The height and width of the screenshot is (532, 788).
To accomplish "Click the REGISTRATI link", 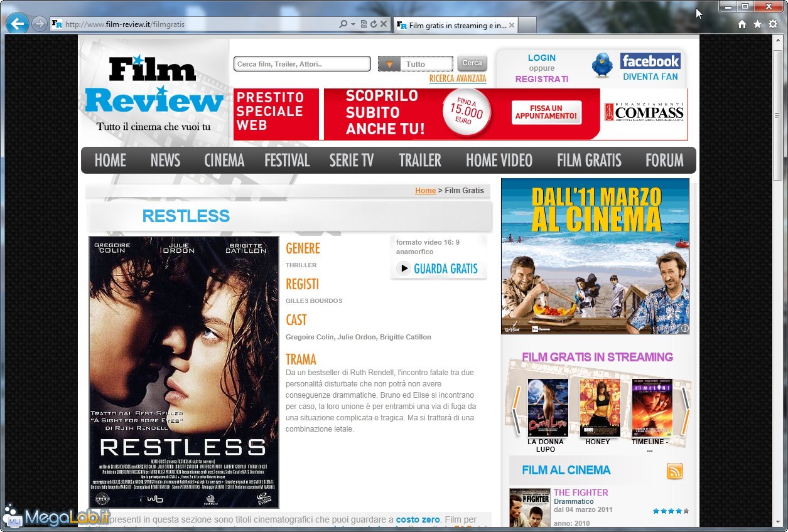I will (x=541, y=79).
